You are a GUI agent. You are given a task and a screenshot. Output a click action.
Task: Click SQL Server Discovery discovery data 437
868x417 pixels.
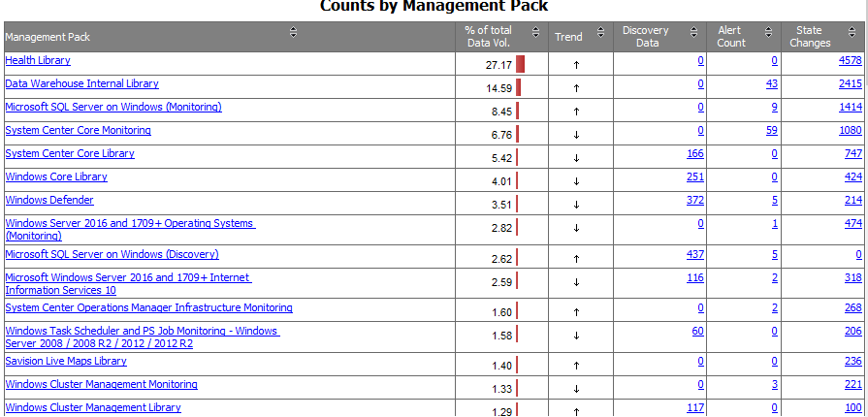(694, 254)
